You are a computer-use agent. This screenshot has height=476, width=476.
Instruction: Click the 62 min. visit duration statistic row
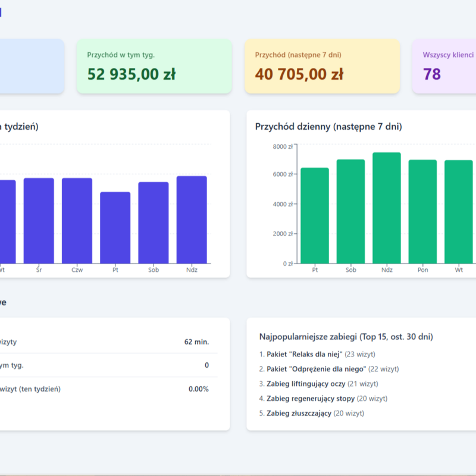click(x=107, y=342)
